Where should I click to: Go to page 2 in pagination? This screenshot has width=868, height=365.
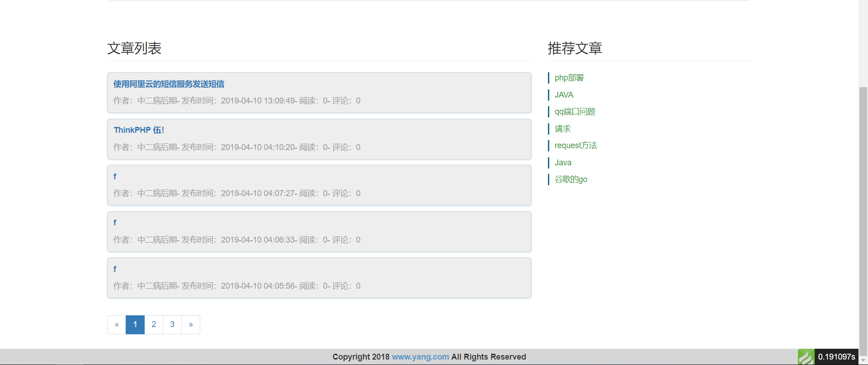(154, 325)
